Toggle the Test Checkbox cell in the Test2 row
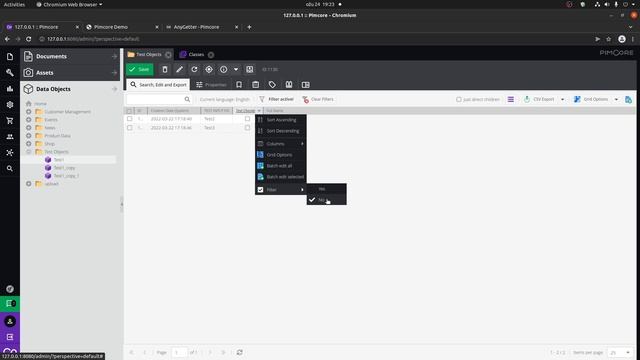640x360 pixels. point(247,119)
